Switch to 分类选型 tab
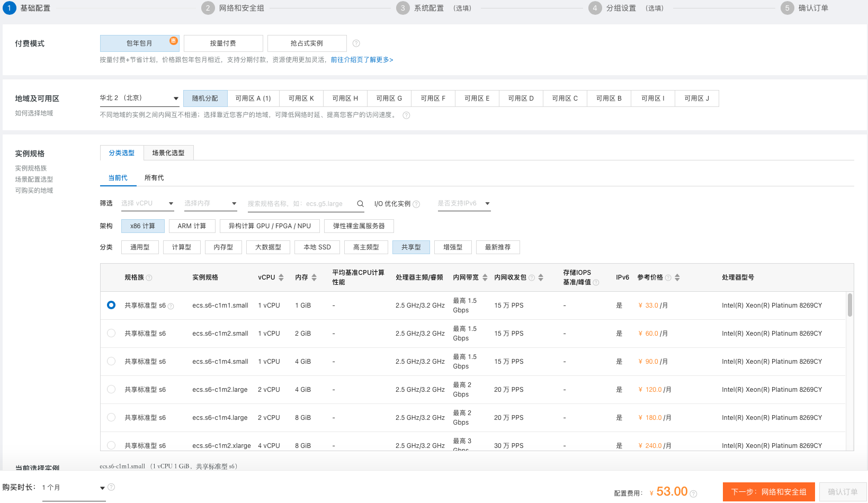This screenshot has width=868, height=503. [x=122, y=153]
